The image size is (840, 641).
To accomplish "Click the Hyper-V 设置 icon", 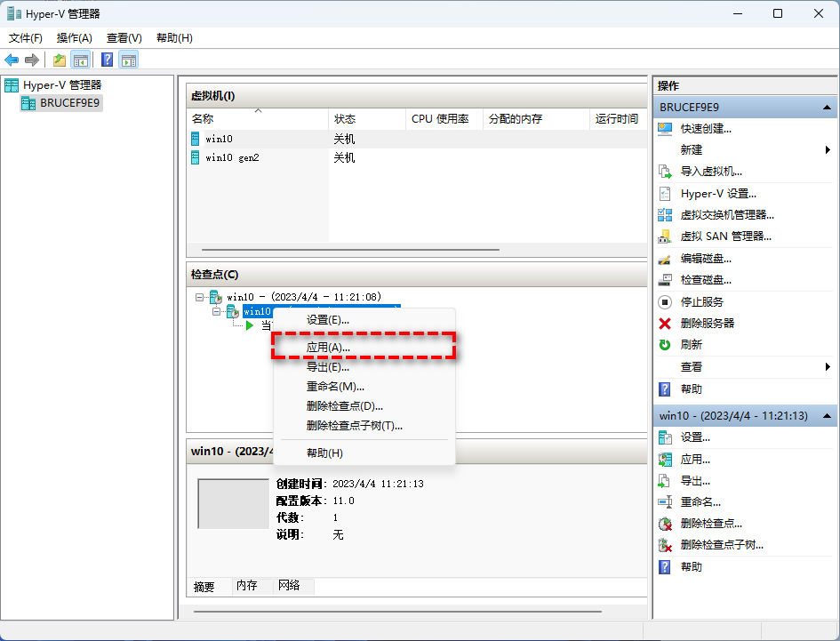I will (x=665, y=194).
